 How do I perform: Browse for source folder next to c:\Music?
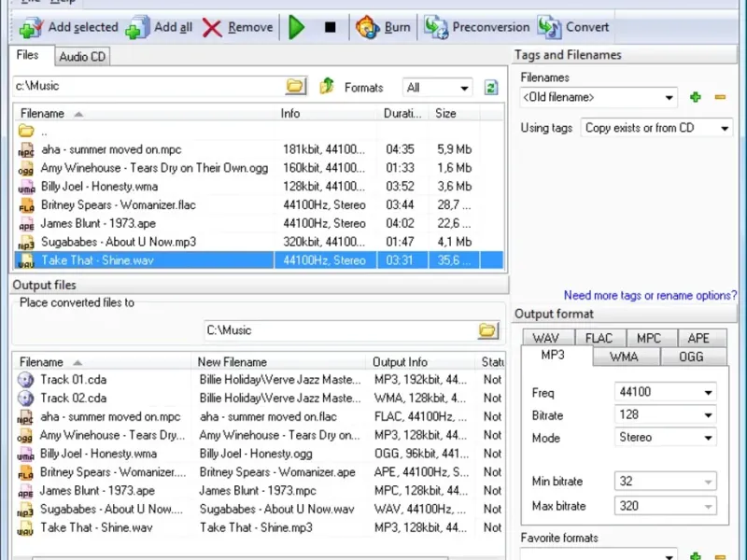(x=295, y=87)
